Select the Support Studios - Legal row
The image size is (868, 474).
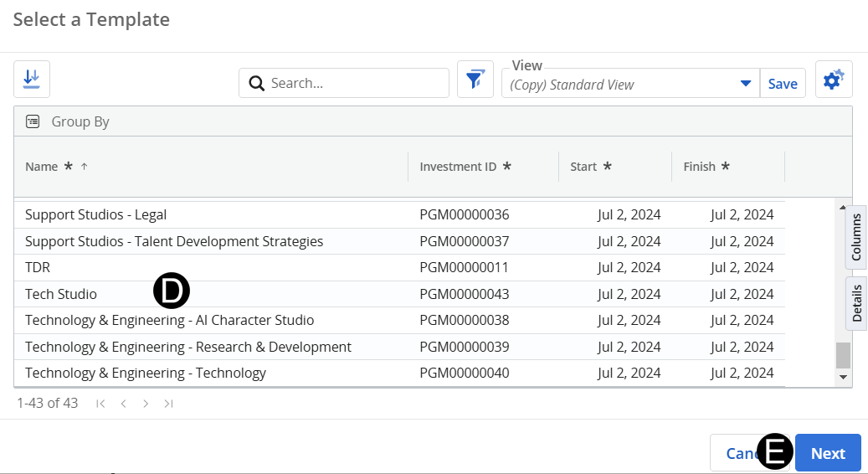tap(95, 214)
